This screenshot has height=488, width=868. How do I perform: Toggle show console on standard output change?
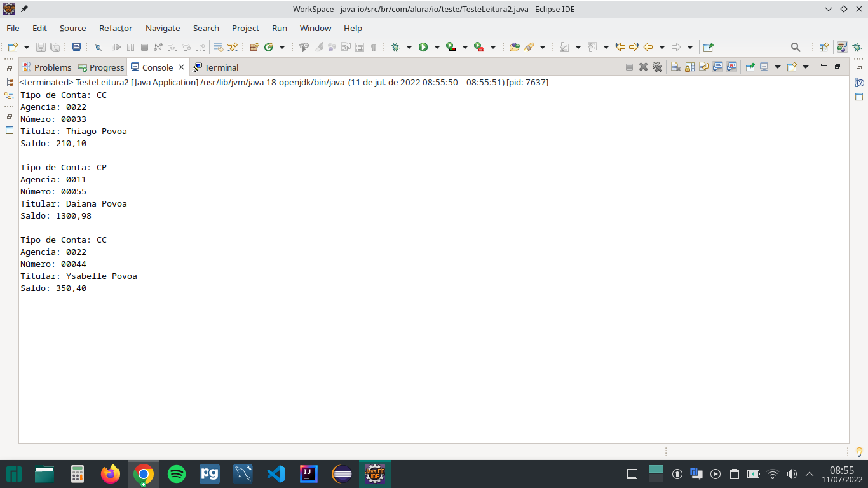point(717,67)
